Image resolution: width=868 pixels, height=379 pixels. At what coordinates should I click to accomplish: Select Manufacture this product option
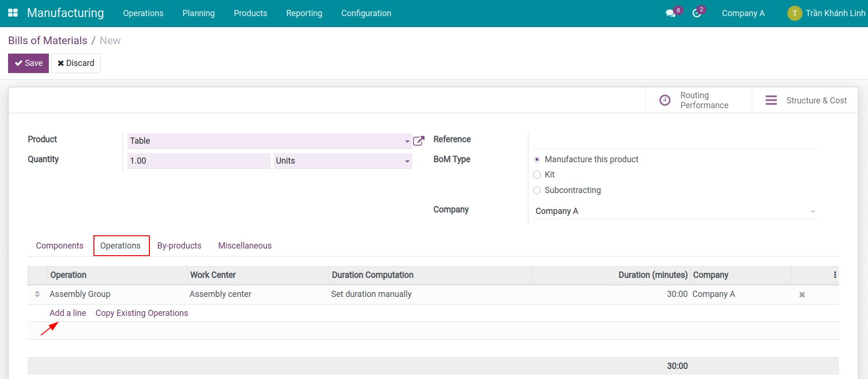pyautogui.click(x=537, y=159)
